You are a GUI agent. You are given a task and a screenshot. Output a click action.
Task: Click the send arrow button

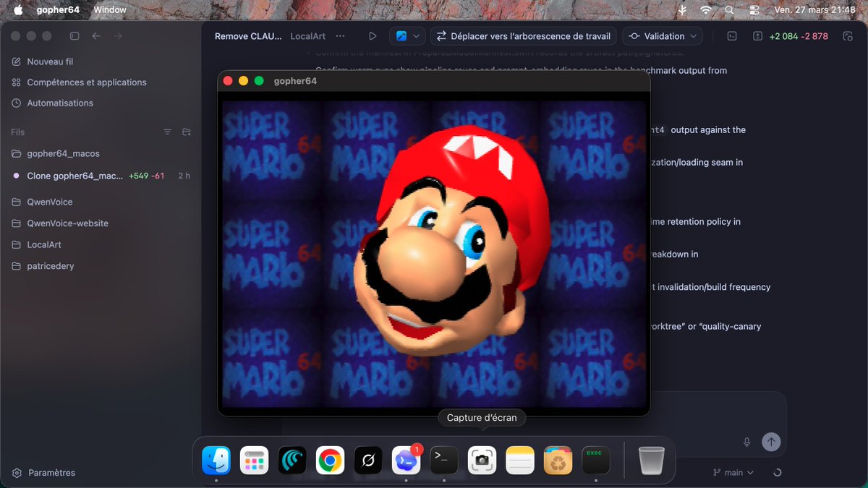tap(771, 442)
